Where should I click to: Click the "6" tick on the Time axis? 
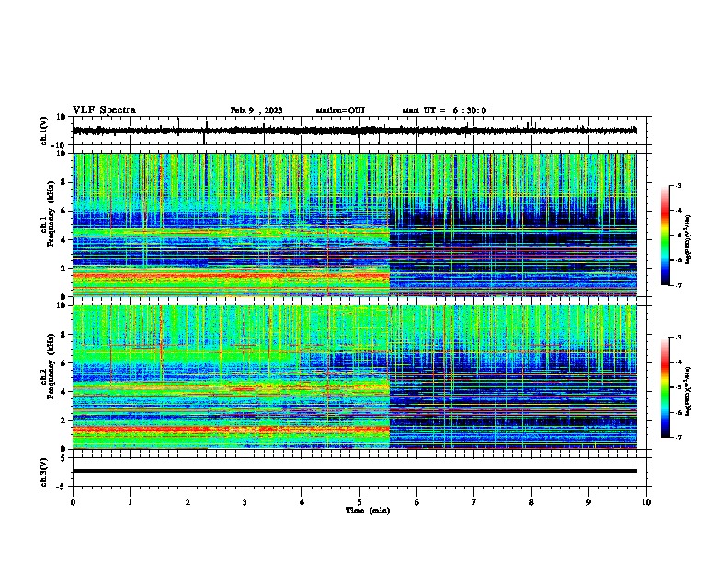[x=416, y=502]
